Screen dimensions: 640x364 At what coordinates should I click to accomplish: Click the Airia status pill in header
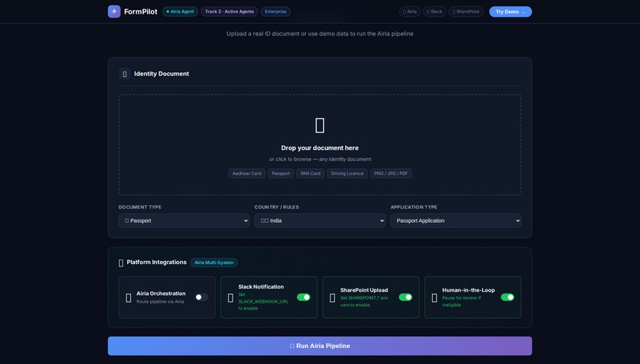click(x=410, y=11)
